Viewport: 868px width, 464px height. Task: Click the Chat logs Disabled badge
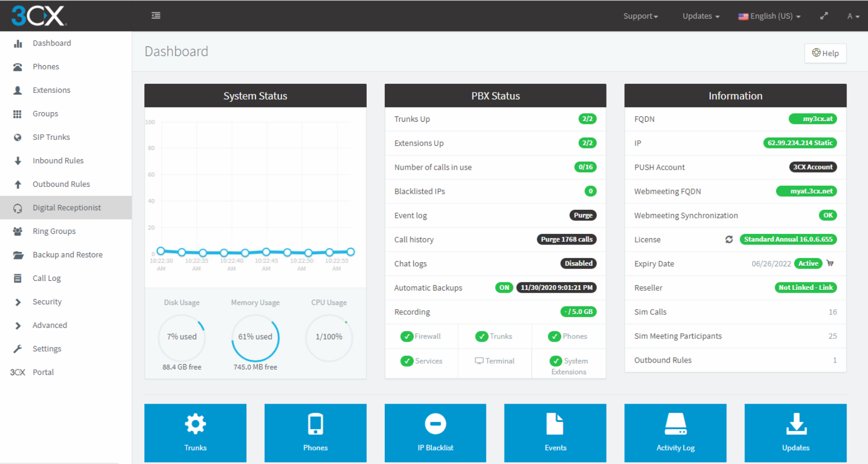pos(578,263)
